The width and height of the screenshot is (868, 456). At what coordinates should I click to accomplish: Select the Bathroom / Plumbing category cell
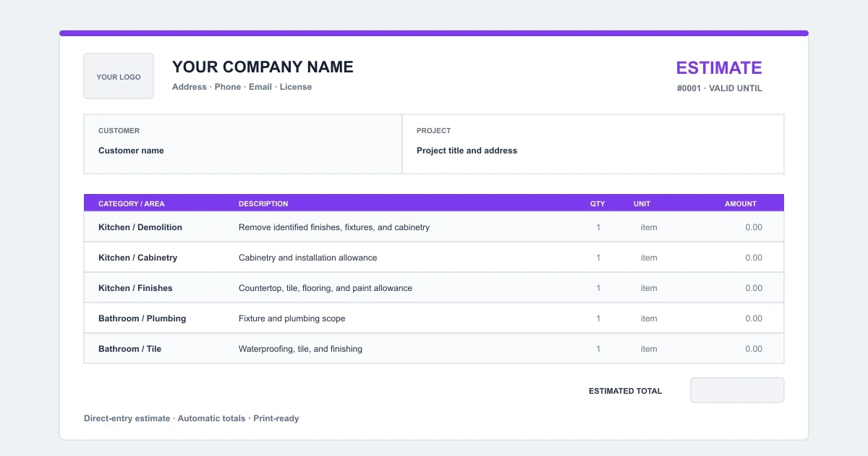[142, 318]
